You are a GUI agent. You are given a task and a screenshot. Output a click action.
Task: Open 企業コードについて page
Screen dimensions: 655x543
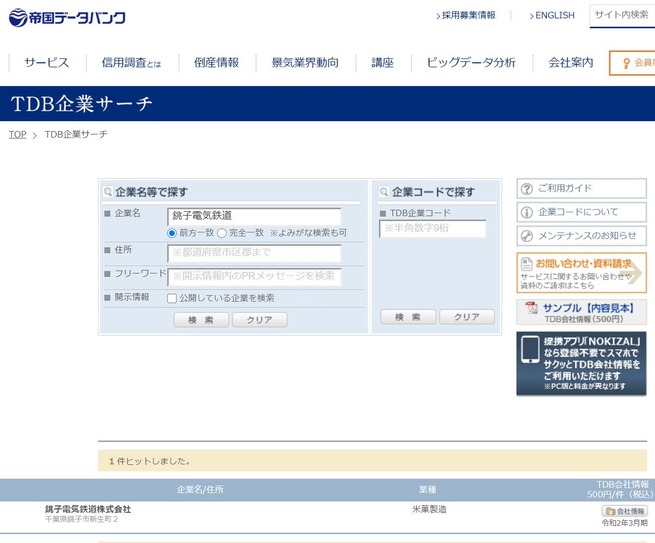pyautogui.click(x=581, y=212)
